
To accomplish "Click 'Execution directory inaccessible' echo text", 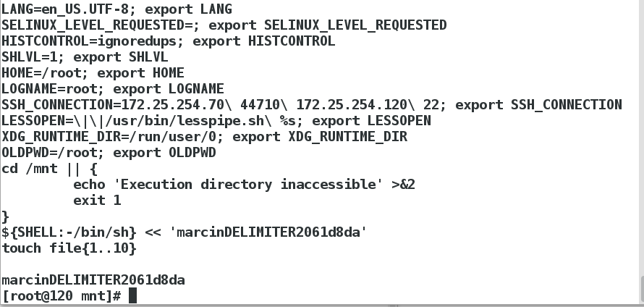I will point(248,184).
